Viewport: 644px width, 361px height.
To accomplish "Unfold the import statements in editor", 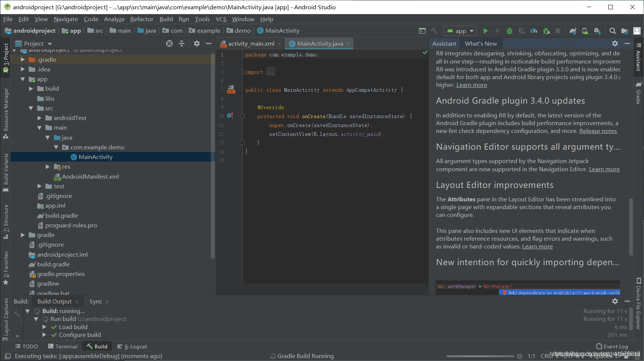I will click(x=242, y=72).
